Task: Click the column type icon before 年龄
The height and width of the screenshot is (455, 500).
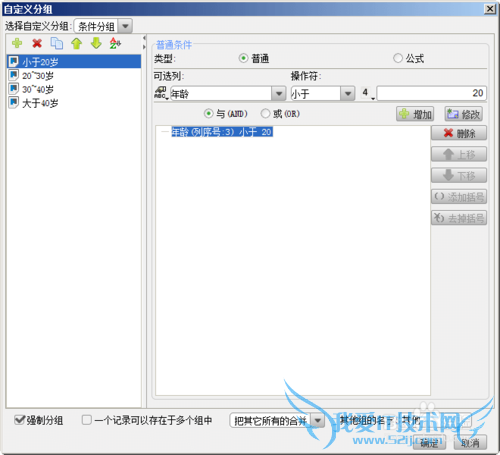Action: pyautogui.click(x=161, y=93)
